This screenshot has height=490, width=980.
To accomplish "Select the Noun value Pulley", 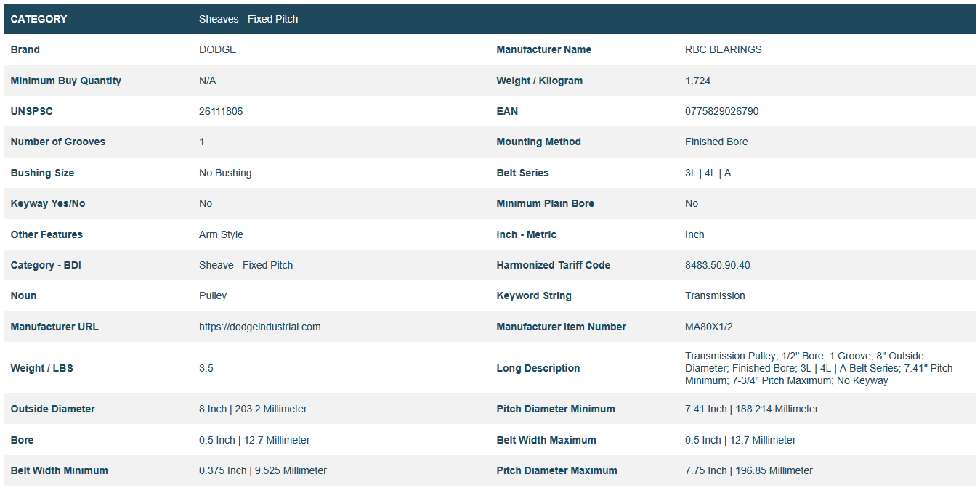I will (x=213, y=295).
